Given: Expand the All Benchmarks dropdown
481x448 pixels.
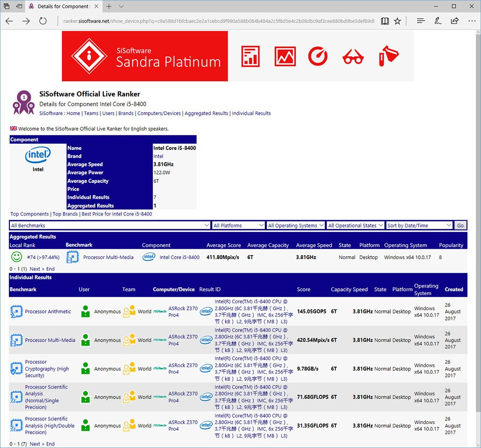Looking at the screenshot, I should pos(110,226).
